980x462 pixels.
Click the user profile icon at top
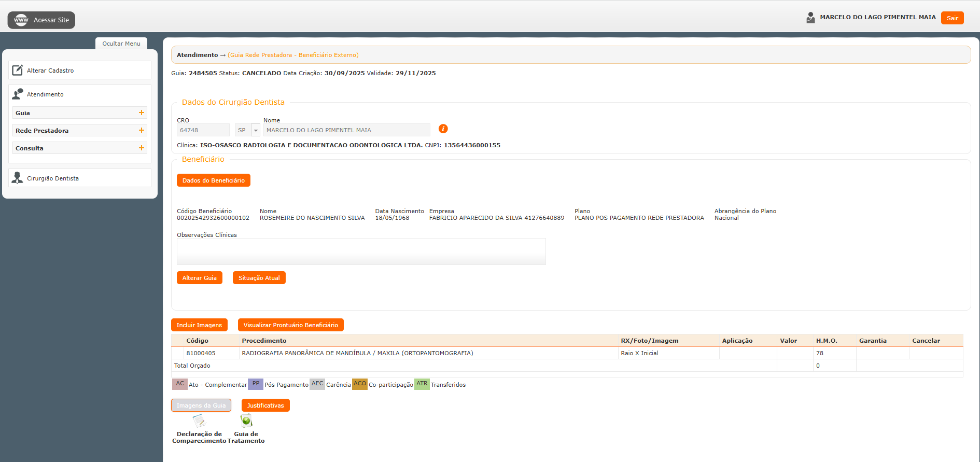click(810, 18)
